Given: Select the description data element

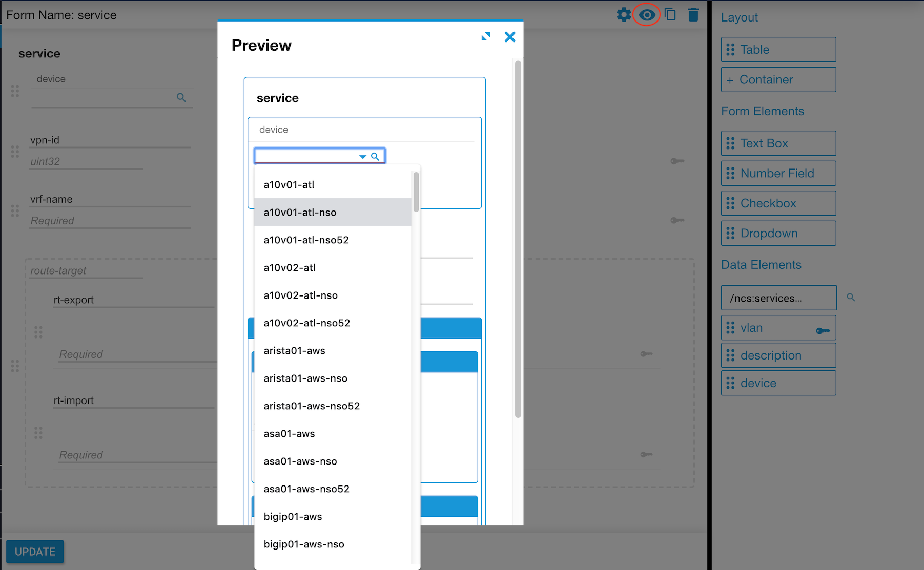Looking at the screenshot, I should [778, 355].
